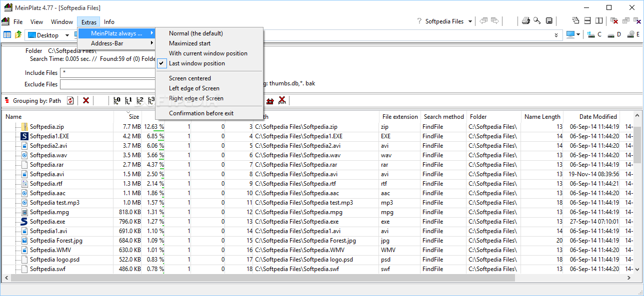The height and width of the screenshot is (296, 644).
Task: Sort by Search method column header
Action: (443, 116)
